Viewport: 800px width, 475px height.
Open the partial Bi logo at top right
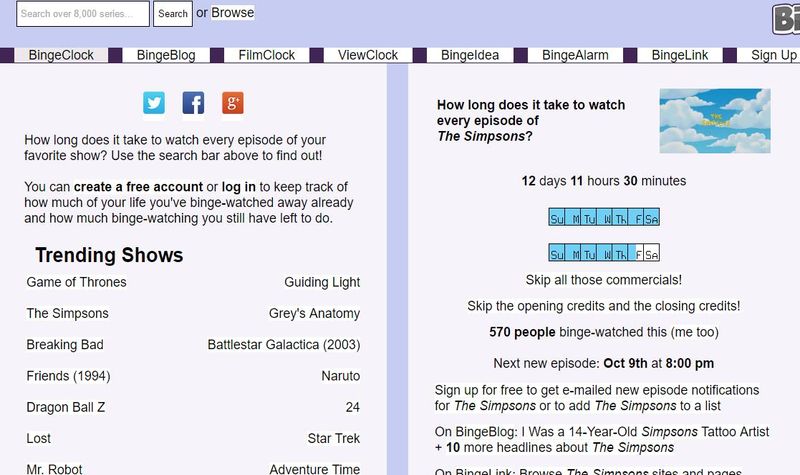[x=786, y=19]
